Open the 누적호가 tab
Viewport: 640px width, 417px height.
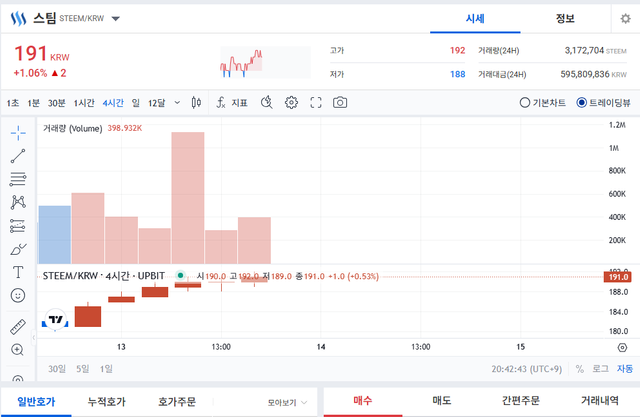[x=107, y=402]
